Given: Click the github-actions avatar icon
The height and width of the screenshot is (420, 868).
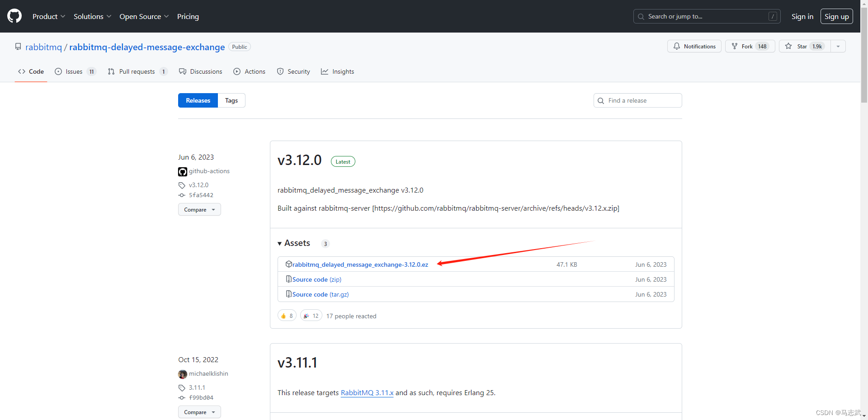Looking at the screenshot, I should pyautogui.click(x=183, y=171).
